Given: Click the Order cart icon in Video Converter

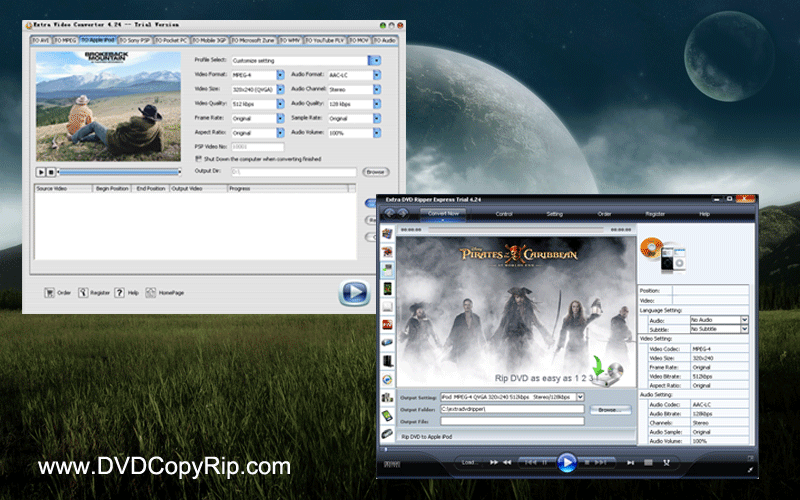Looking at the screenshot, I should coord(49,292).
